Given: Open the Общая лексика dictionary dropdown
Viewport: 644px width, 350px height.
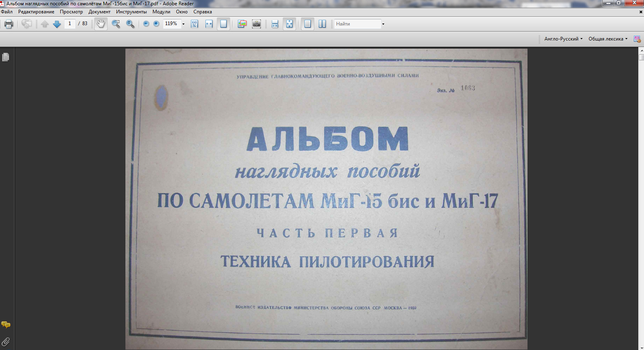Looking at the screenshot, I should click(608, 39).
